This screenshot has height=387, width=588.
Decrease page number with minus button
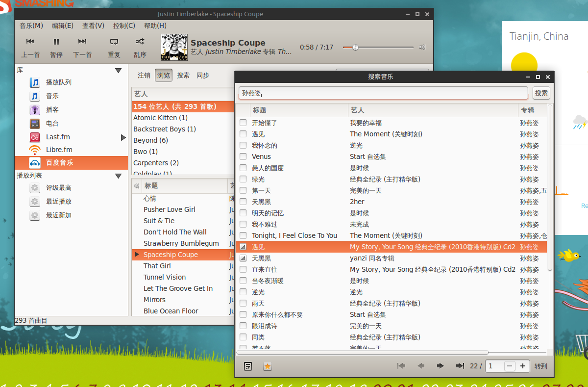pyautogui.click(x=510, y=366)
